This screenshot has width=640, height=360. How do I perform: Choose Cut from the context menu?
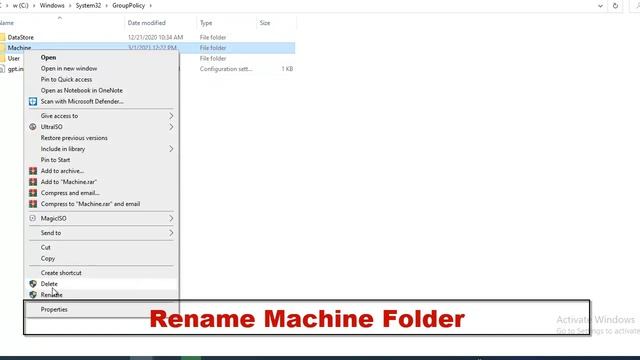pyautogui.click(x=45, y=247)
